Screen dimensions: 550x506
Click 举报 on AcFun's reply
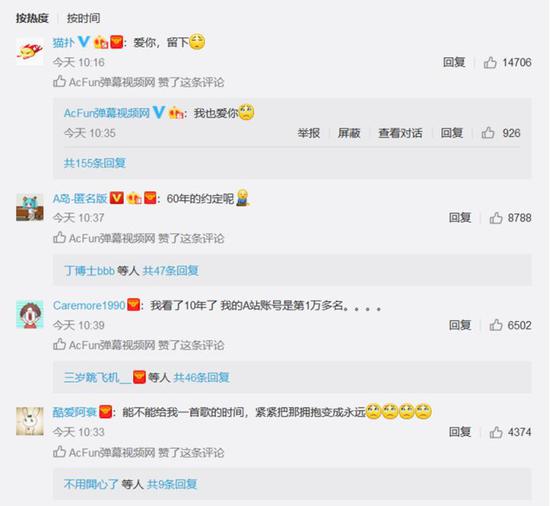pyautogui.click(x=309, y=133)
